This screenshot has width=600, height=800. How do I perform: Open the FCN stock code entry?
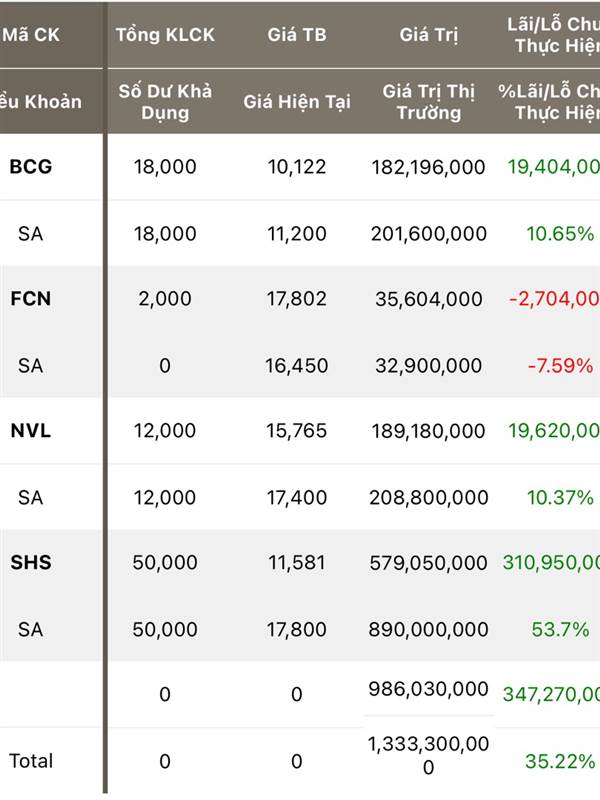tap(31, 298)
